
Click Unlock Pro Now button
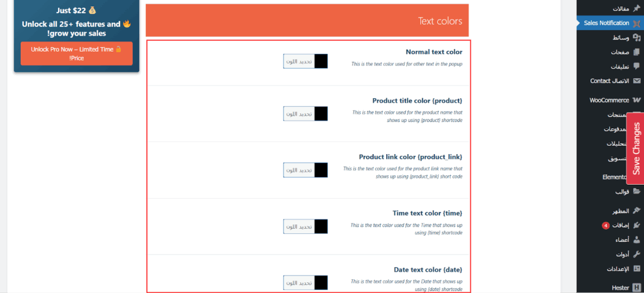pyautogui.click(x=76, y=53)
